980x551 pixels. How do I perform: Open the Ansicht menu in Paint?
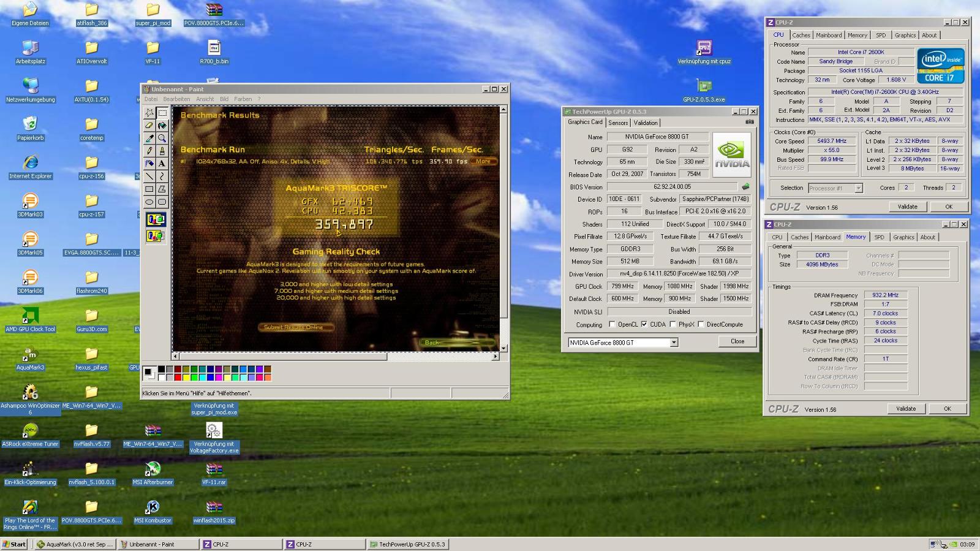coord(205,99)
